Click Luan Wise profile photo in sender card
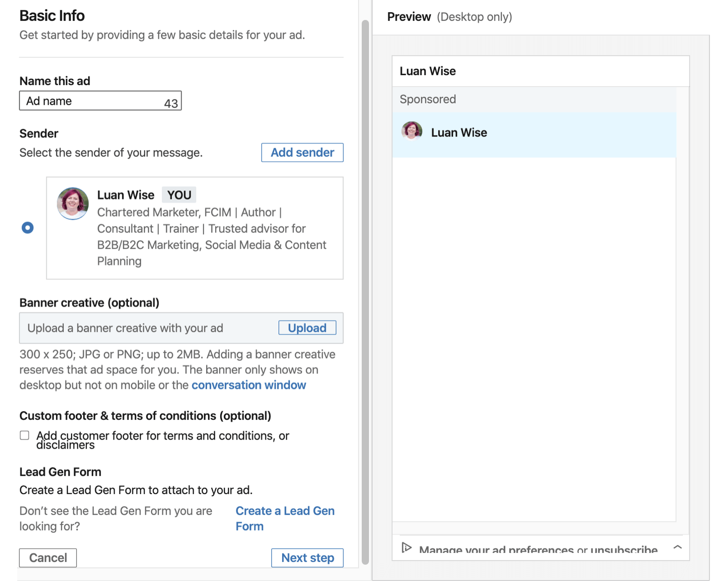The height and width of the screenshot is (581, 728). pos(73,203)
